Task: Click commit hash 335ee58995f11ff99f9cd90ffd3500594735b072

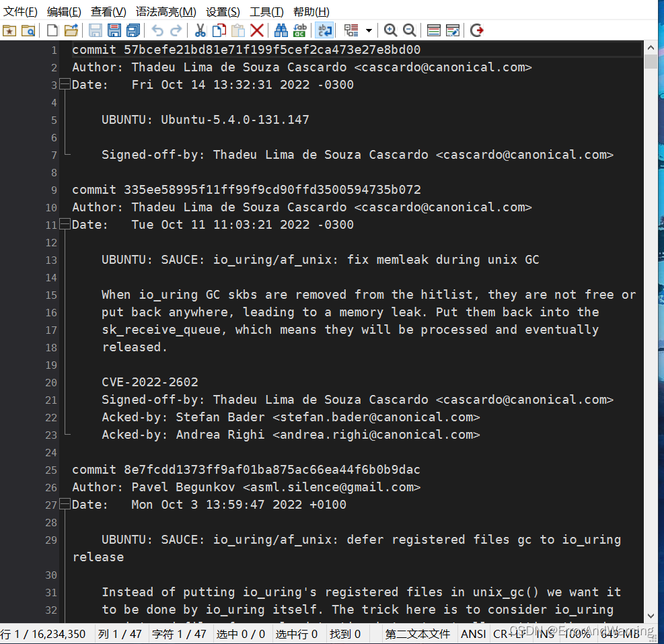Action: point(272,189)
